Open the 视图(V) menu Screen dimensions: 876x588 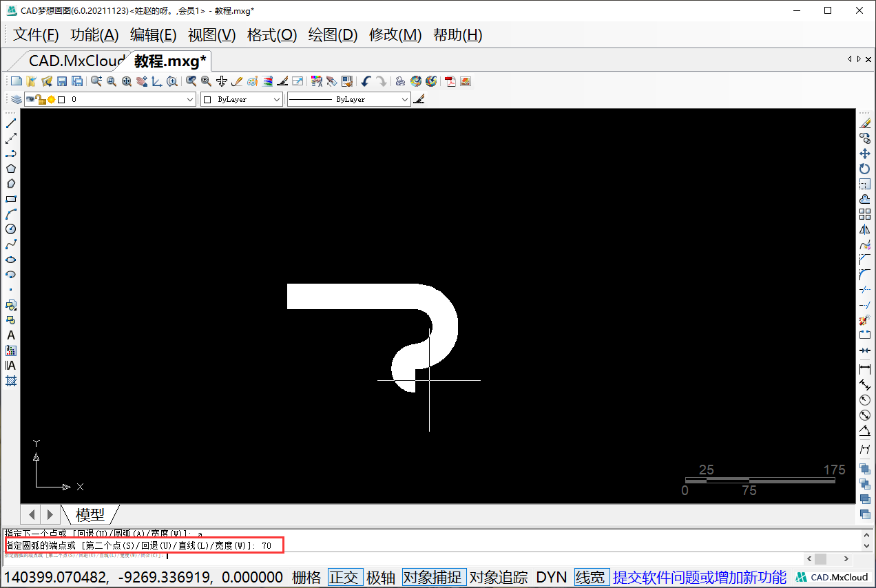(x=212, y=35)
